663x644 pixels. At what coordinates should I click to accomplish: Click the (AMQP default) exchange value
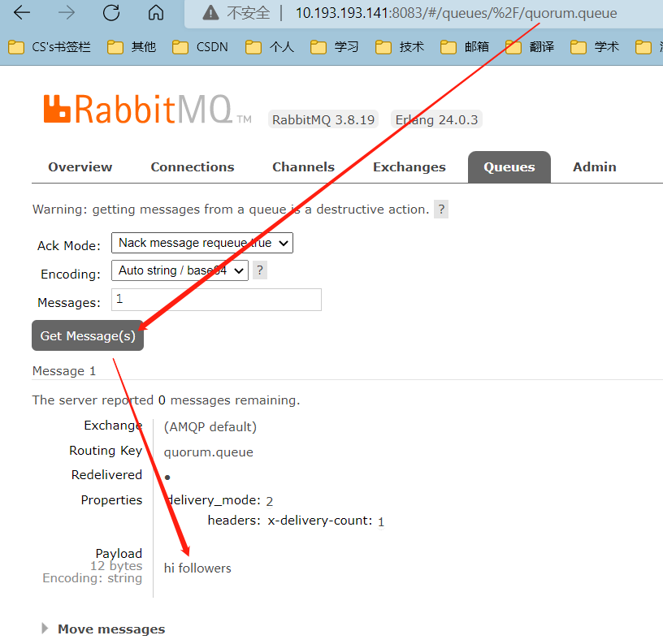(210, 427)
